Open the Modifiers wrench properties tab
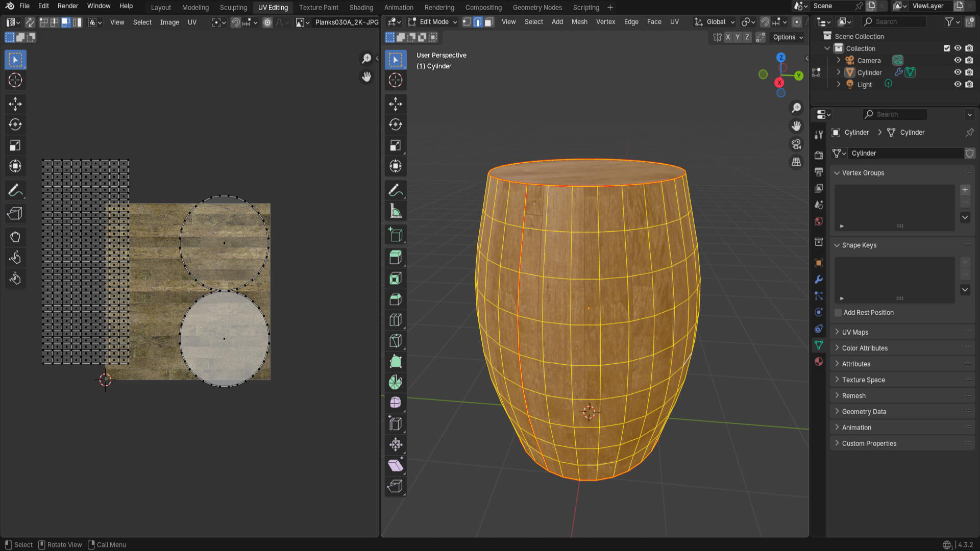980x551 pixels. [x=819, y=279]
